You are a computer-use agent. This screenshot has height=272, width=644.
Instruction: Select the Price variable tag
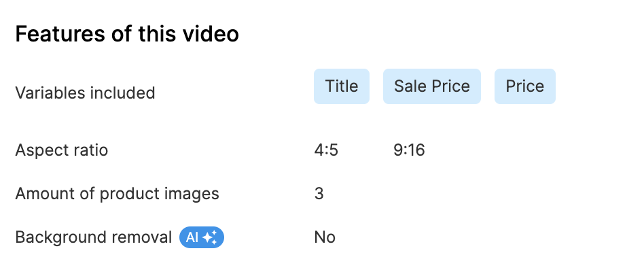525,86
